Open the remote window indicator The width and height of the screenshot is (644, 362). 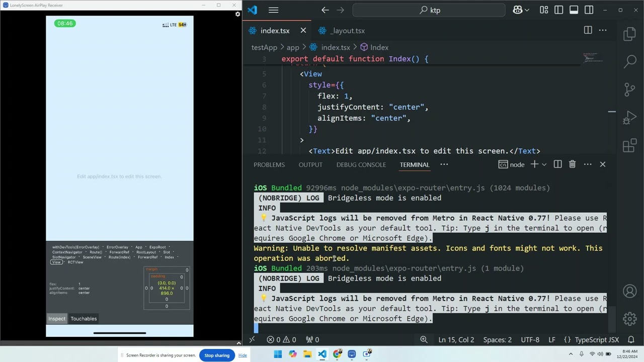(252, 340)
